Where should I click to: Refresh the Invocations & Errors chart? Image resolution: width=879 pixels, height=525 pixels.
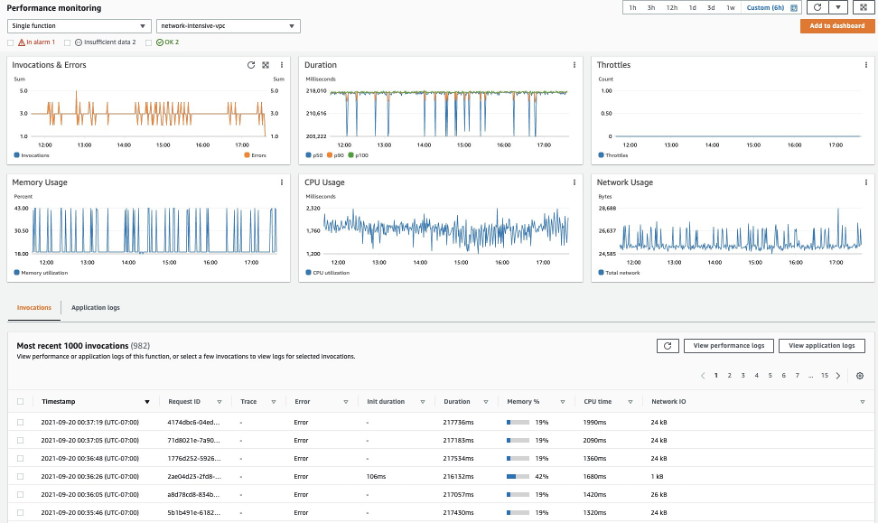coord(251,65)
